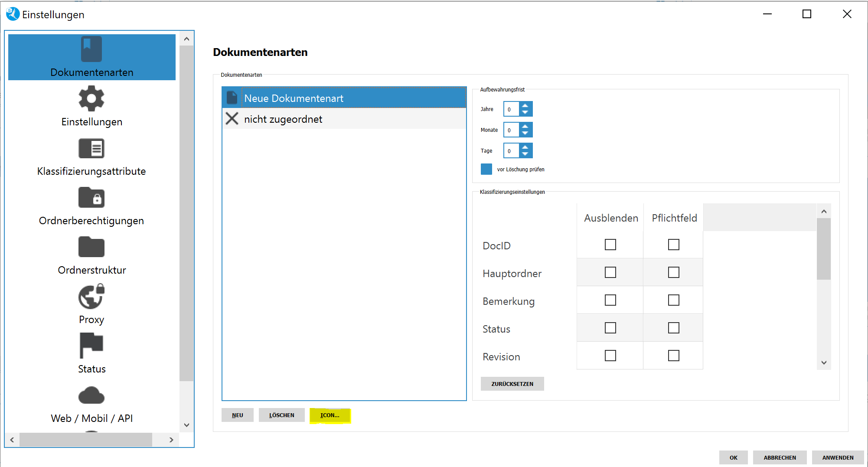
Task: Toggle vor Löschung prüfen checkbox
Action: click(486, 169)
